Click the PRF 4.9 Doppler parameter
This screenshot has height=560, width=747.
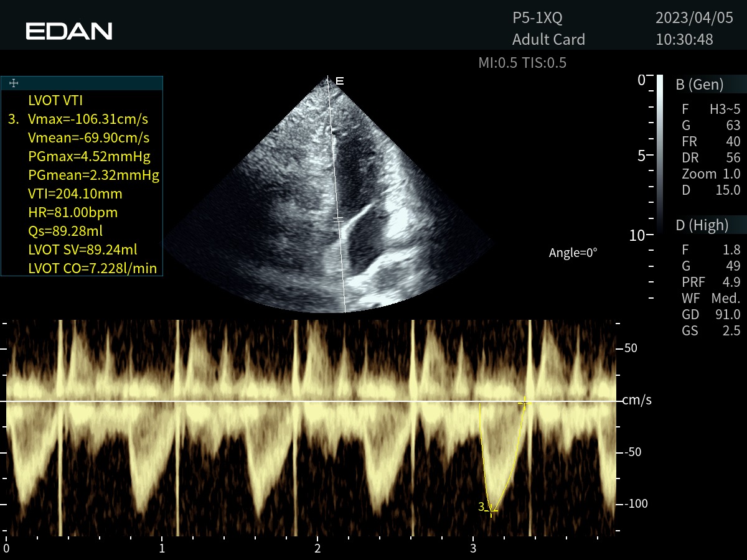(x=711, y=282)
